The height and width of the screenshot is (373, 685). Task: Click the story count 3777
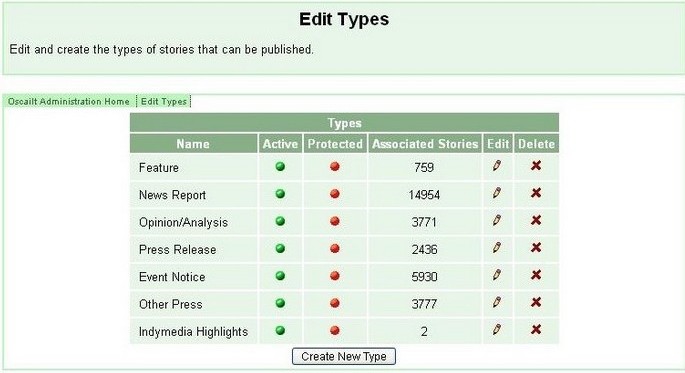click(x=424, y=304)
